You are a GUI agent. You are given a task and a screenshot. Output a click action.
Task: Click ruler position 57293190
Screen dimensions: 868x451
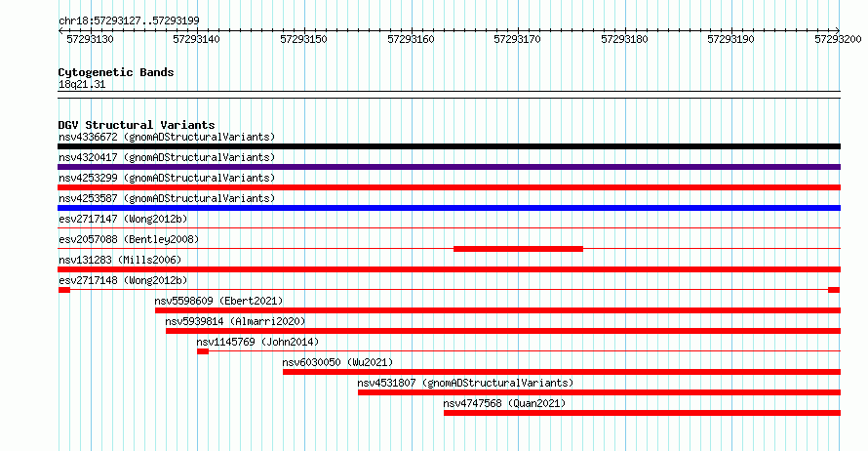point(730,39)
